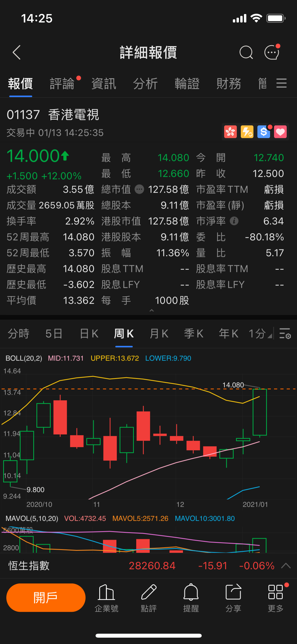Screen dimensions: 297x644
Task: Tap the volume bar chart area
Action: pos(148,539)
